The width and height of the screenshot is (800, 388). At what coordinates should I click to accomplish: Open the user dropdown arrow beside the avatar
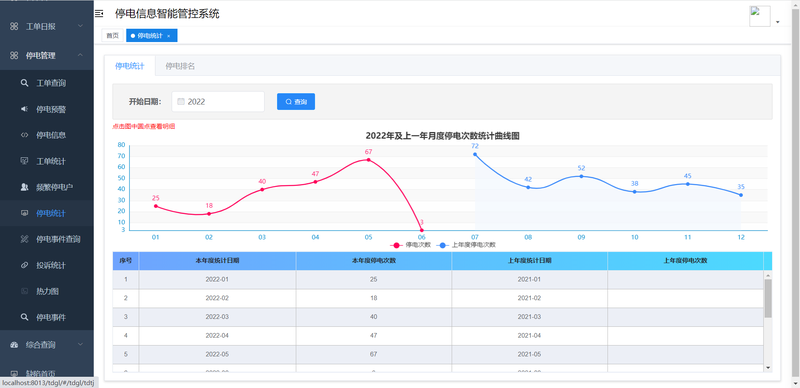point(778,22)
